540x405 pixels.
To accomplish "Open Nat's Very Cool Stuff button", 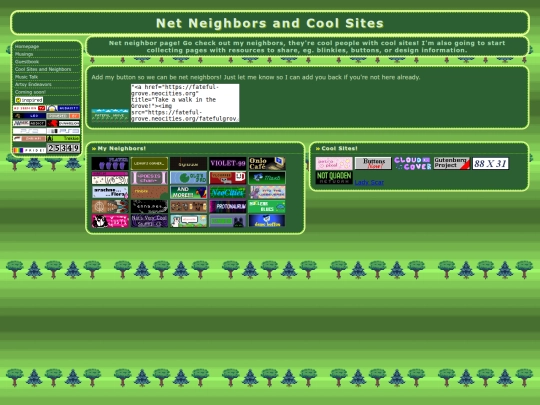I will (149, 221).
